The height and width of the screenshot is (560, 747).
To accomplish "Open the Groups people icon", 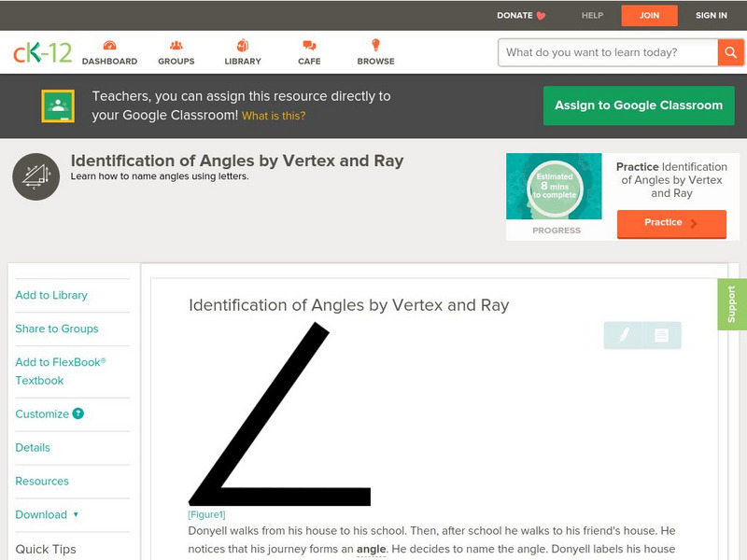I will point(176,45).
